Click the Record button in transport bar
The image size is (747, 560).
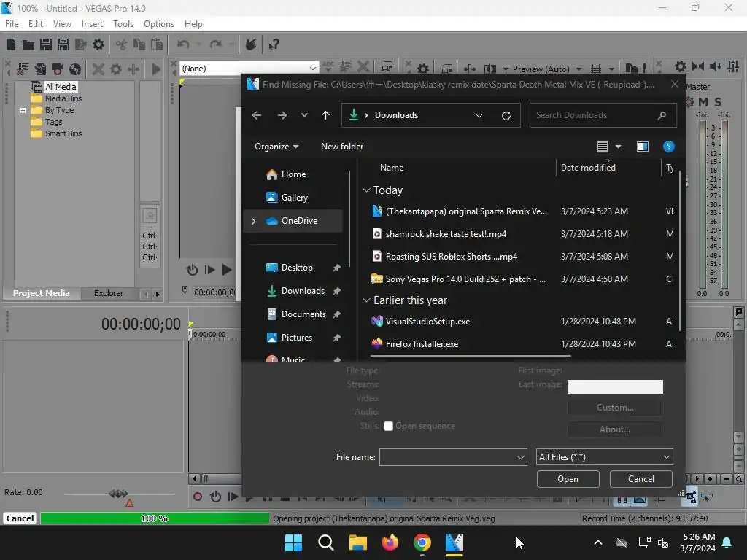(197, 497)
